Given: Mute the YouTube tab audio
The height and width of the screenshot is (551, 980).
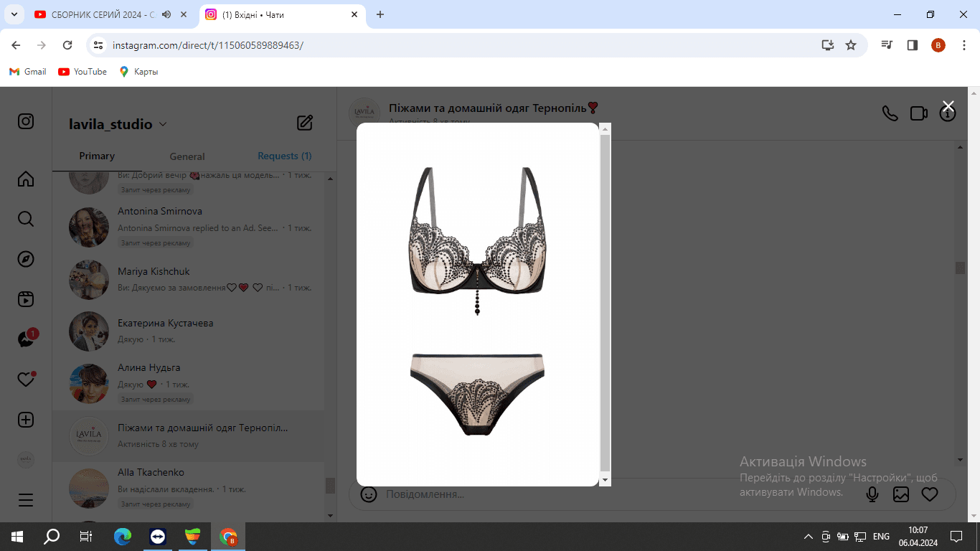Looking at the screenshot, I should [x=166, y=14].
